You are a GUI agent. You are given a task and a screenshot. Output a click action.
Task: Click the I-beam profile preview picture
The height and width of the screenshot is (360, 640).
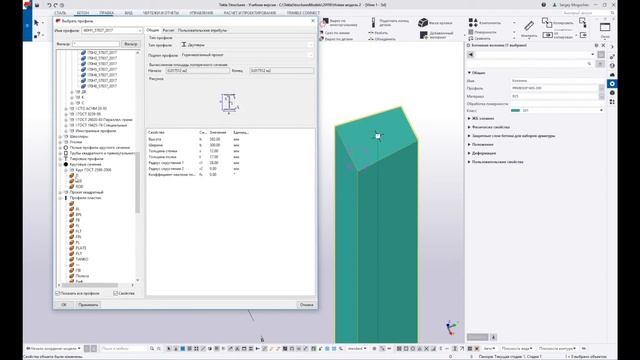(x=229, y=103)
